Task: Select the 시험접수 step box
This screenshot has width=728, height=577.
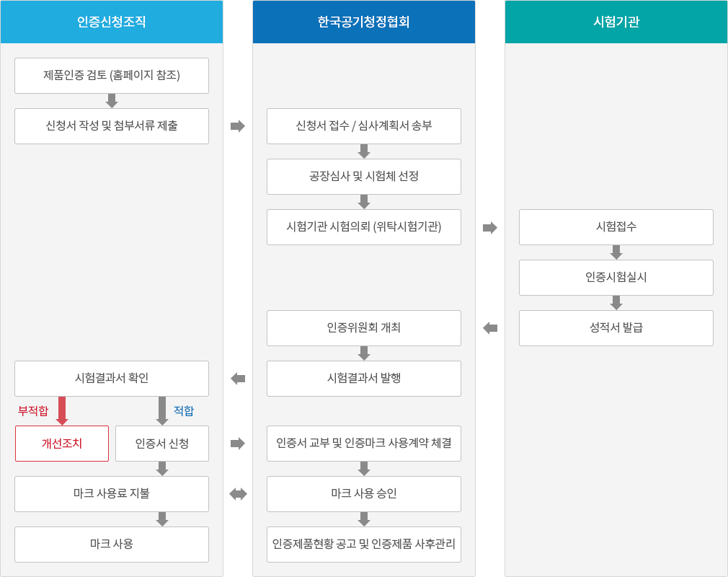Action: (x=616, y=227)
